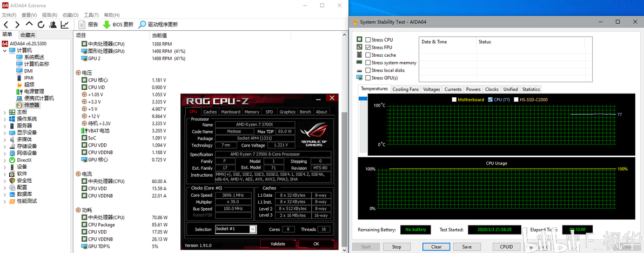Go forward with the AIDA64 forward arrow
Viewport: 644px width, 253px height.
pos(17,25)
